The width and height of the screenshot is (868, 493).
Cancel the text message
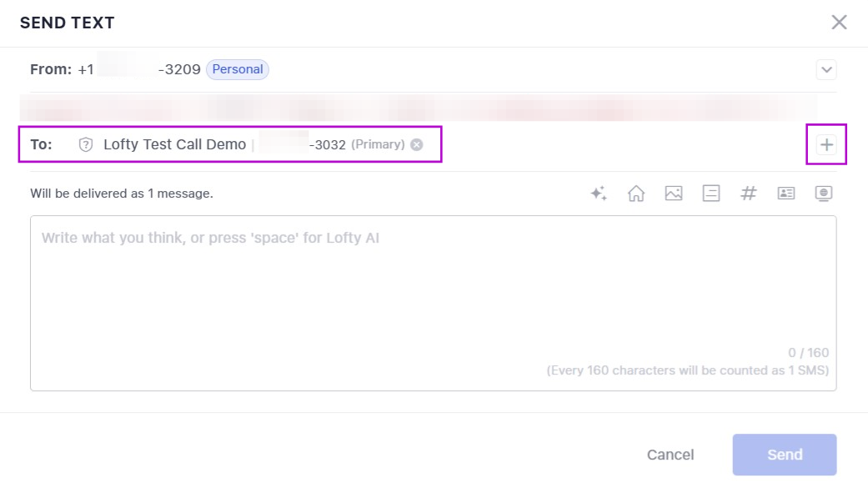pyautogui.click(x=670, y=455)
